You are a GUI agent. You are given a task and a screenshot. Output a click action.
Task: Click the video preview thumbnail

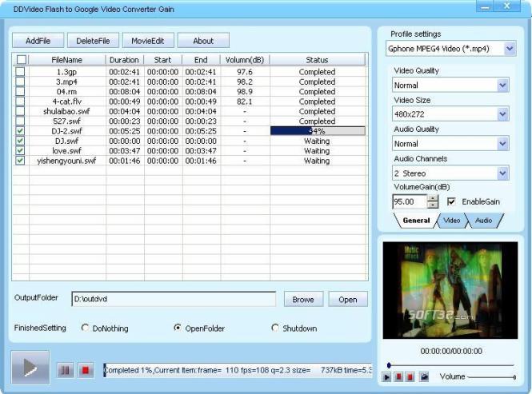[x=450, y=290]
